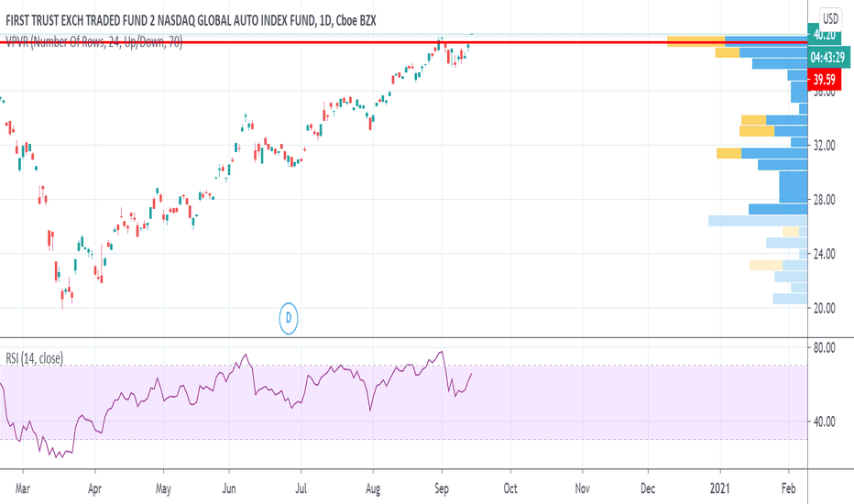Click the longest light-blue volume profile bar near 26
The width and height of the screenshot is (854, 504).
coord(758,221)
